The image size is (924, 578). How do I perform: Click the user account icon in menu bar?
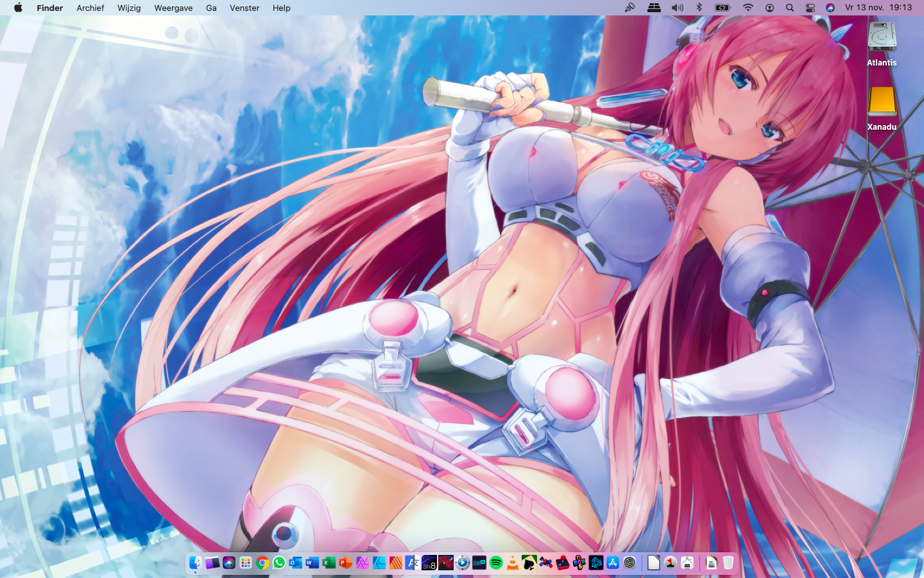pyautogui.click(x=769, y=8)
